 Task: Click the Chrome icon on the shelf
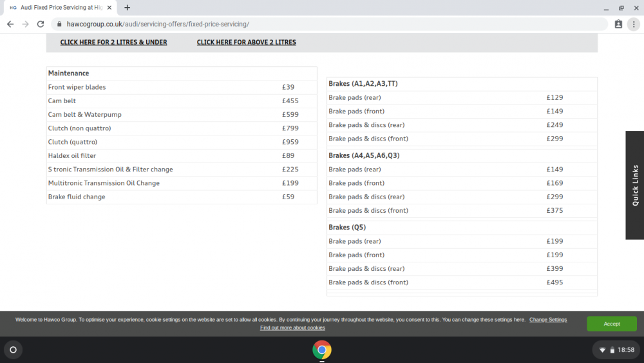[x=322, y=350]
